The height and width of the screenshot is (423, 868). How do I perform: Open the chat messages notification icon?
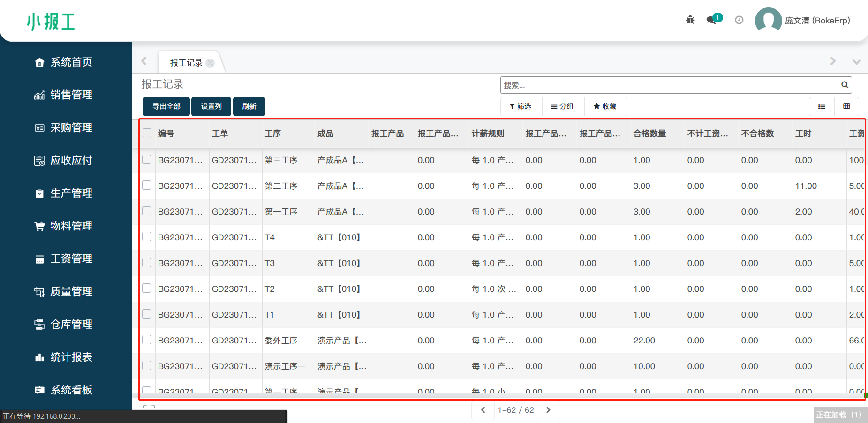712,20
